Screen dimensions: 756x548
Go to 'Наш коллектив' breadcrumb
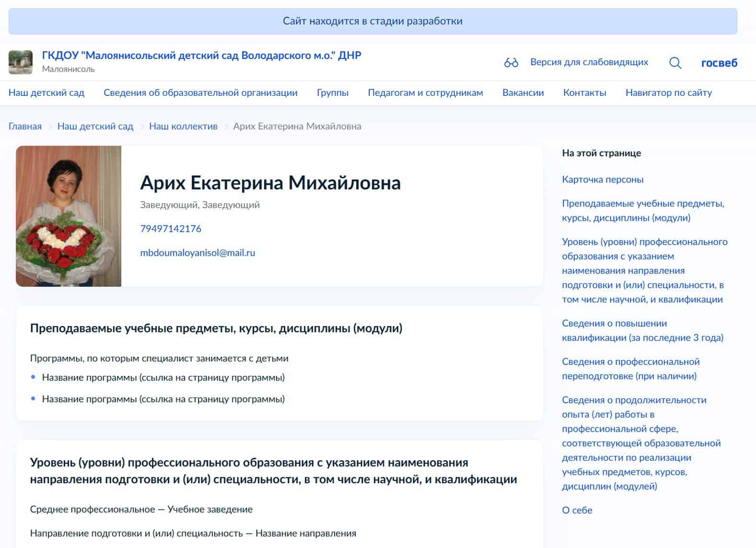pos(183,126)
